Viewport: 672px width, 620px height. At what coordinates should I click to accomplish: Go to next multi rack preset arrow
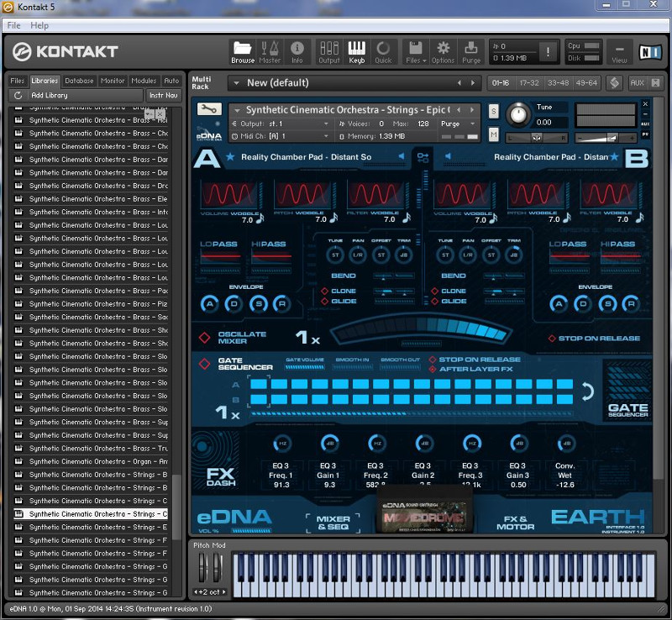[473, 83]
